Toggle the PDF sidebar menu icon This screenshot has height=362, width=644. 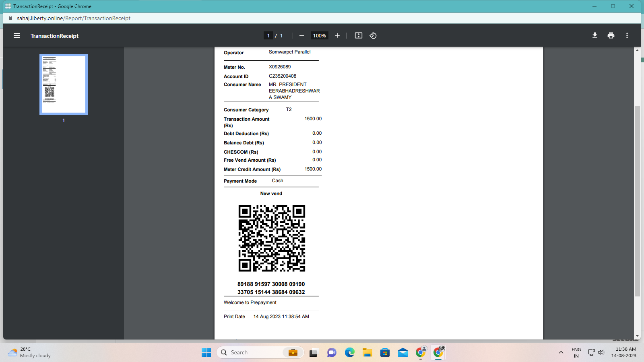(17, 35)
